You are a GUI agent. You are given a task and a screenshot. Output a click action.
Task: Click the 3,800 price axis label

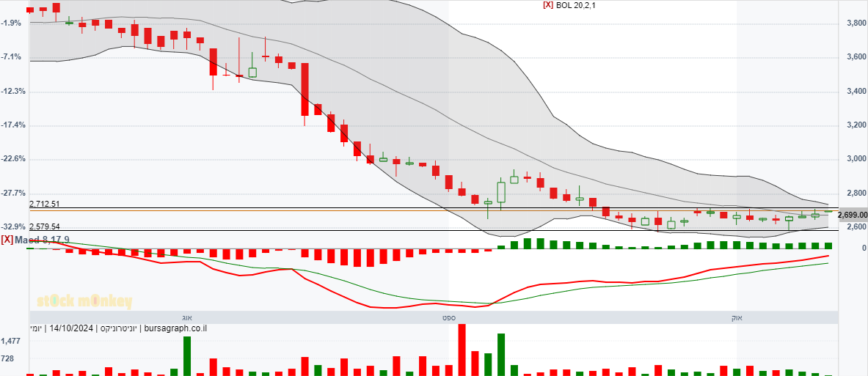[x=856, y=23]
